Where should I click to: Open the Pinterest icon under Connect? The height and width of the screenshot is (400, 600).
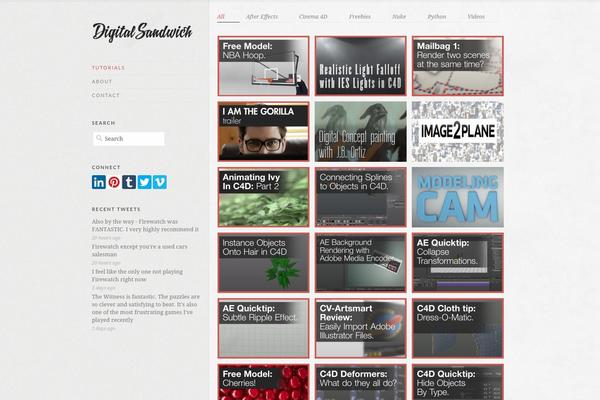(114, 182)
